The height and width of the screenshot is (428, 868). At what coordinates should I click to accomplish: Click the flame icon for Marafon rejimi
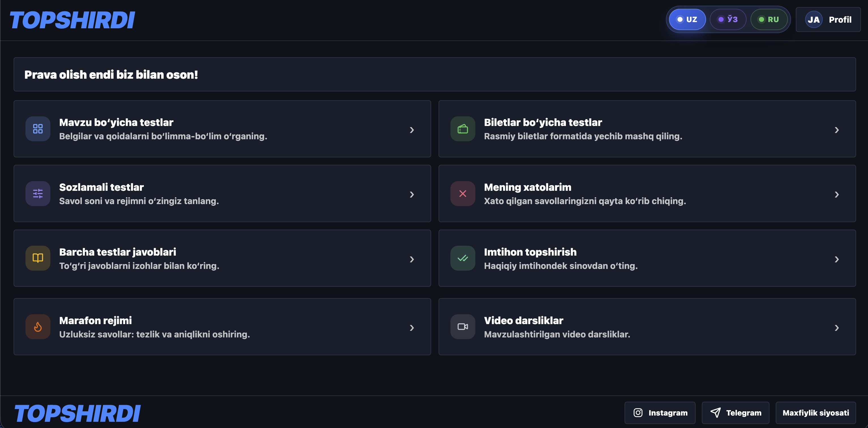point(38,327)
